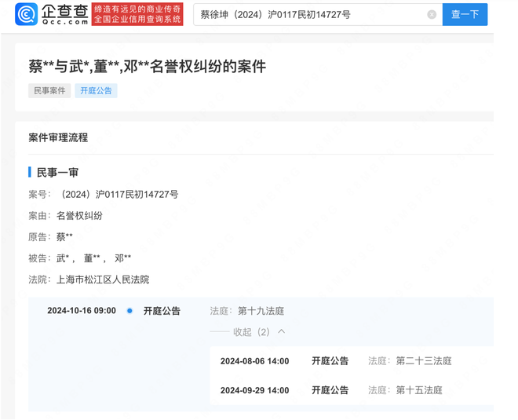Select the 开庭公告 tag
Screen dimensions: 518x420
[x=96, y=91]
